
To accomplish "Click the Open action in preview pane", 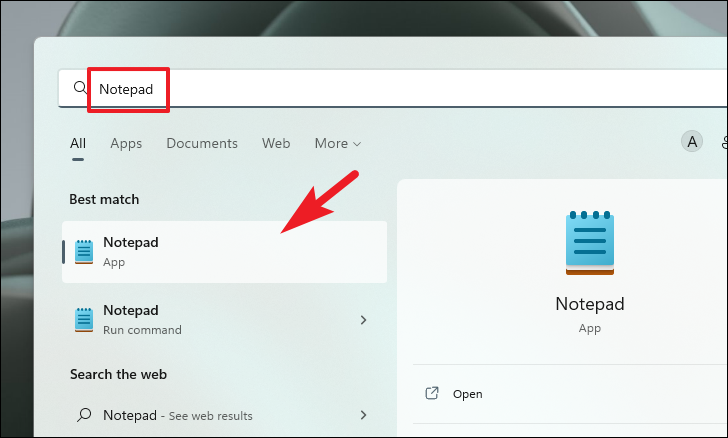I will tap(570, 394).
